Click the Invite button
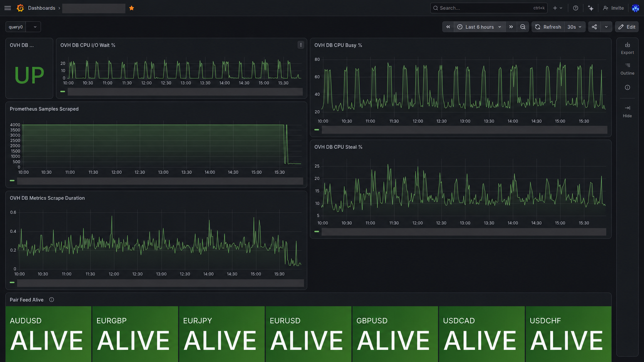644x362 pixels. (613, 8)
